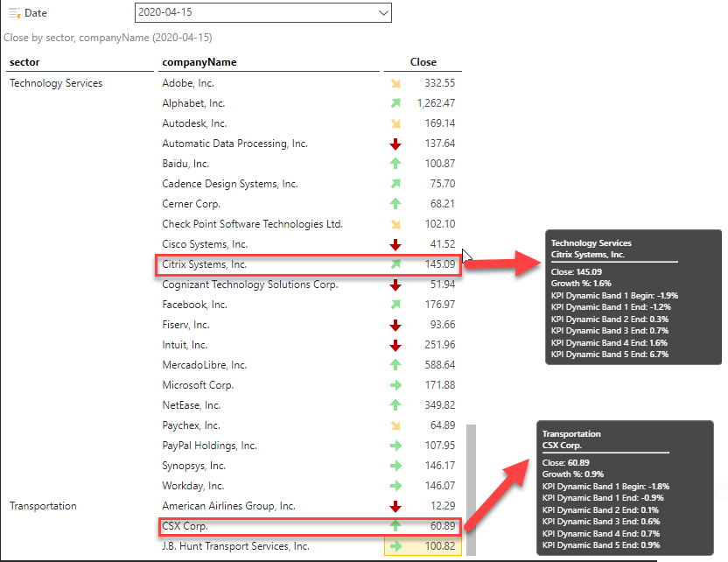728x562 pixels.
Task: Click the trend arrow for Check Point Software
Action: [x=395, y=224]
